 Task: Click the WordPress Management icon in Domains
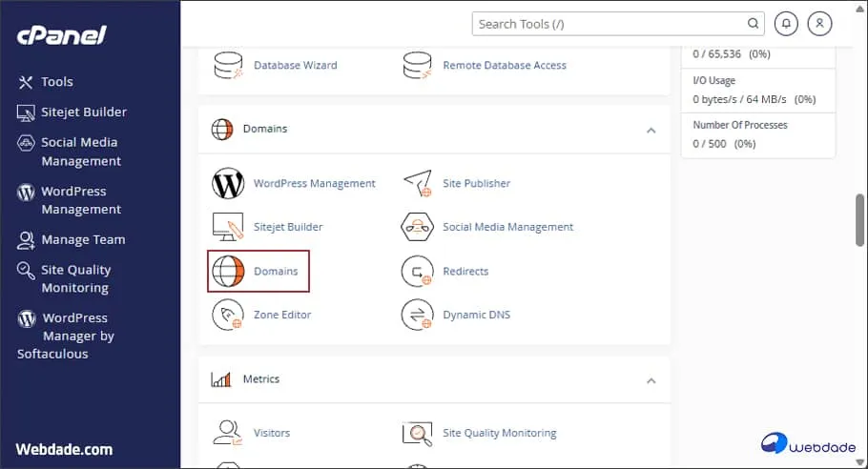228,183
